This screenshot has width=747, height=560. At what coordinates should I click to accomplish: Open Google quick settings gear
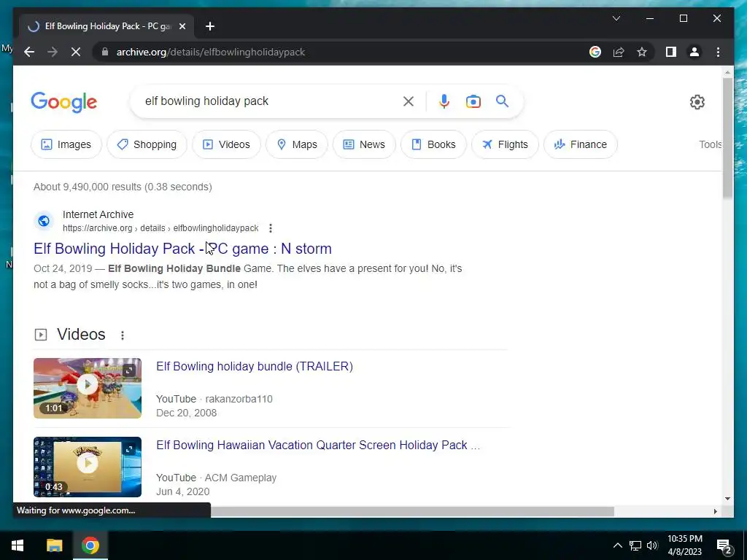697,102
